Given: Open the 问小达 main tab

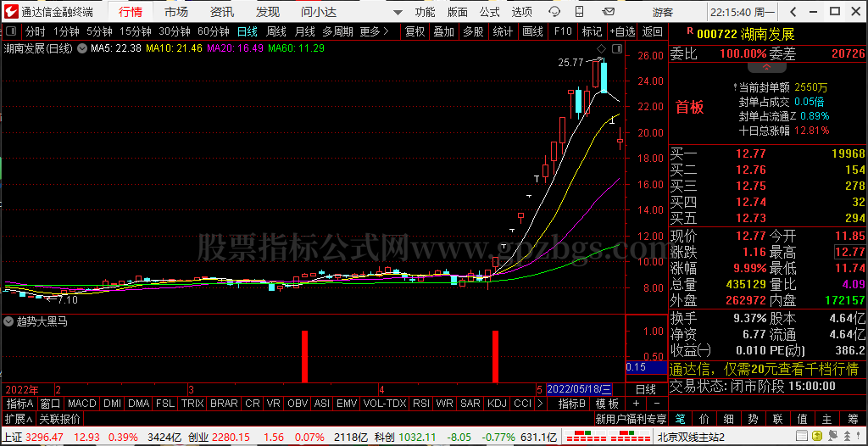Looking at the screenshot, I should (x=319, y=12).
